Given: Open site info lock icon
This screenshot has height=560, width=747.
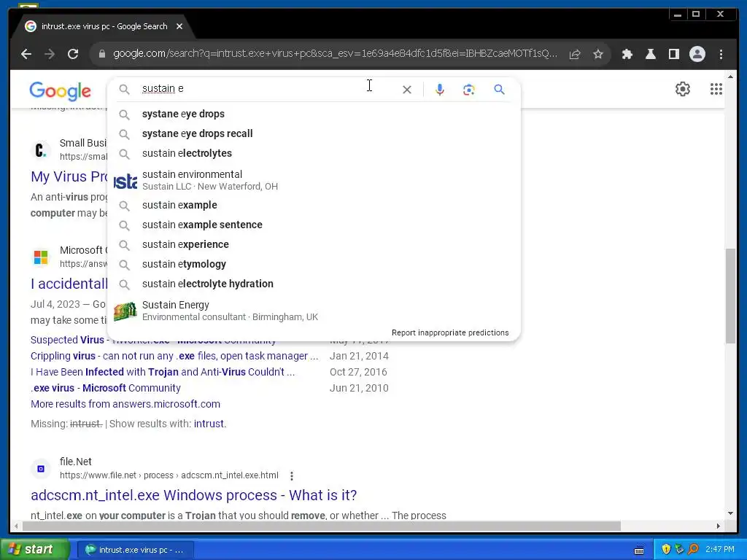Looking at the screenshot, I should (x=101, y=54).
